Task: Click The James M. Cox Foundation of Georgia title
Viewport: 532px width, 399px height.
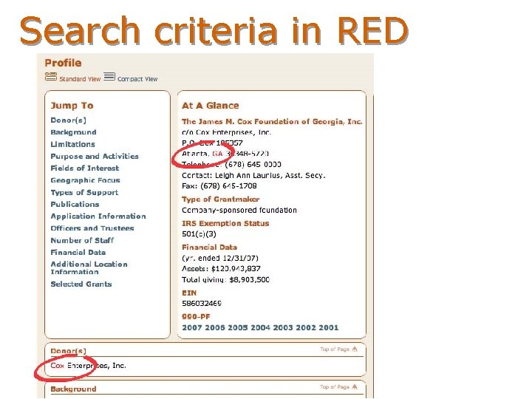Action: pyautogui.click(x=272, y=121)
